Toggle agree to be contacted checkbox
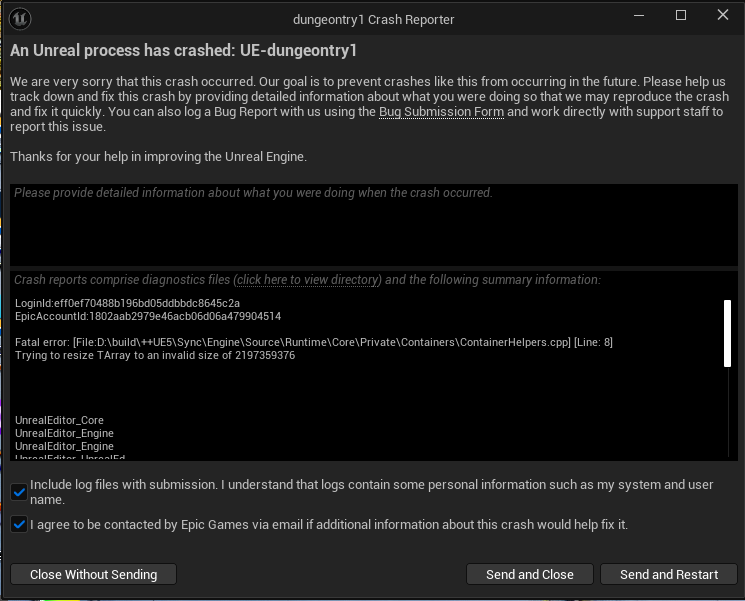745x601 pixels. tap(20, 524)
